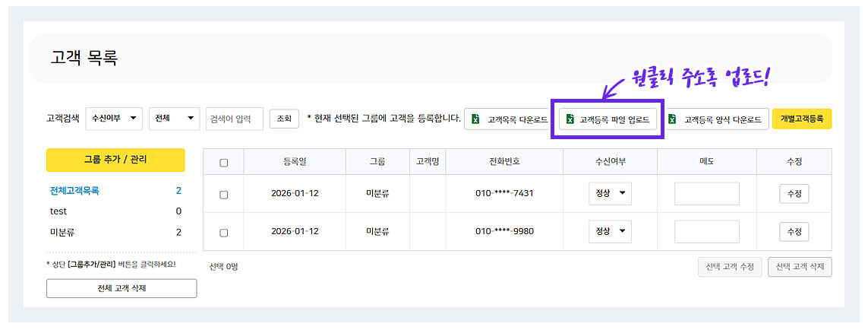
Task: Click 미분류 group cell in 9980 row
Action: click(377, 231)
